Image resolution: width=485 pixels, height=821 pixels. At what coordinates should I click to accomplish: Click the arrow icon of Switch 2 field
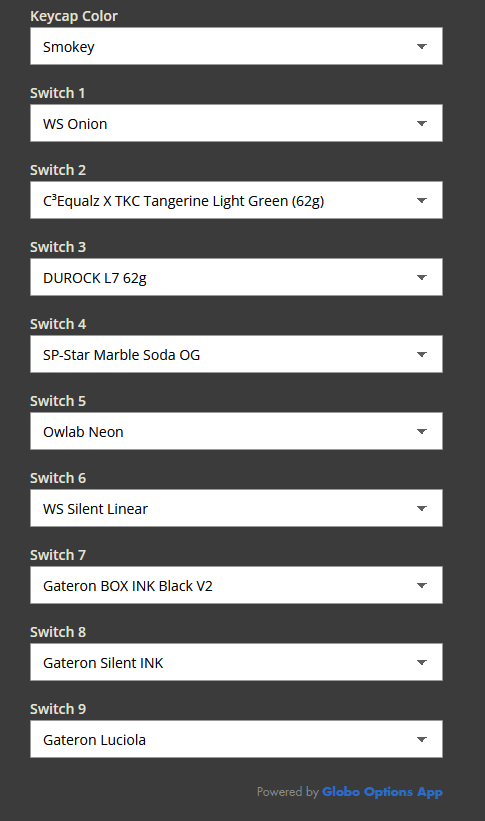point(422,201)
